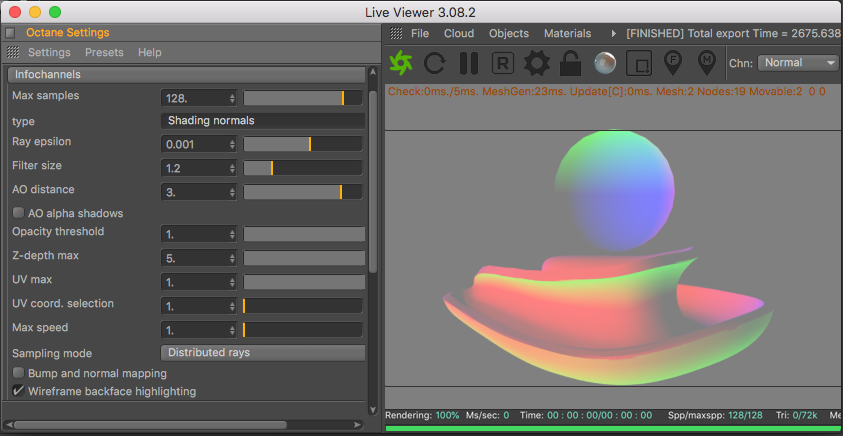Viewport: 843px width, 436px height.
Task: Click the scrollbar down arrow
Action: tap(373, 410)
